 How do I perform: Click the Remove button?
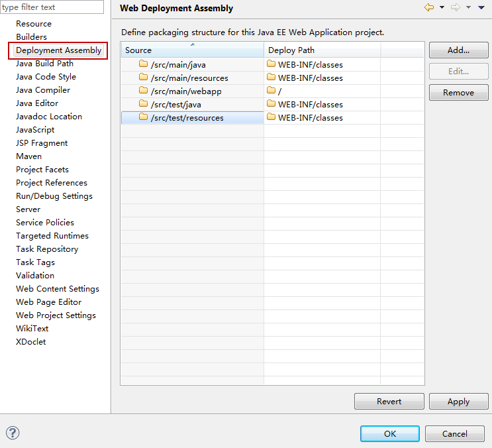[x=458, y=93]
